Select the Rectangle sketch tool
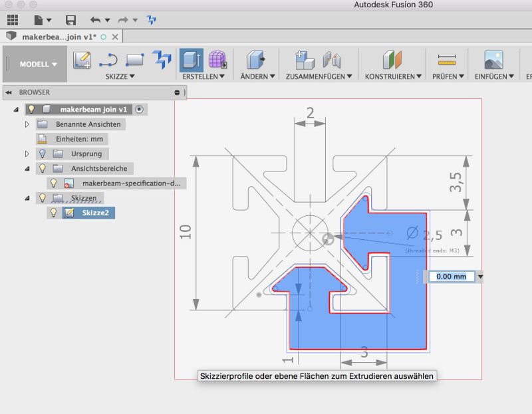 click(135, 60)
